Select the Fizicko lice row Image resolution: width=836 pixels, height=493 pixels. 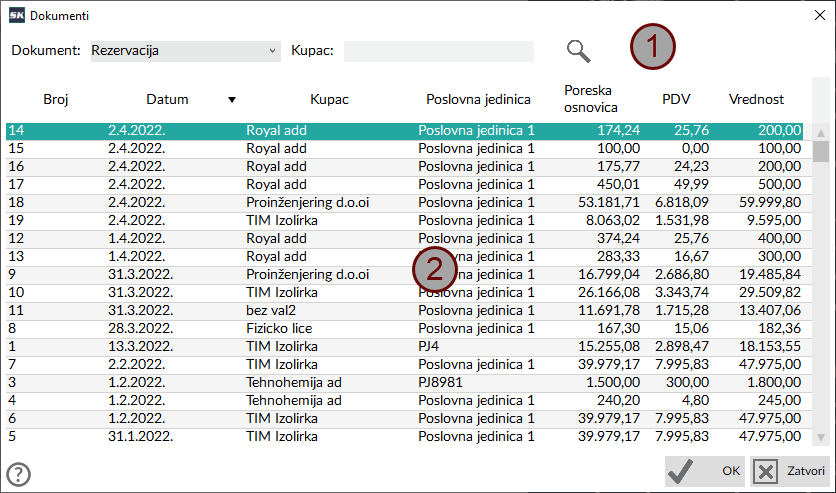(404, 328)
